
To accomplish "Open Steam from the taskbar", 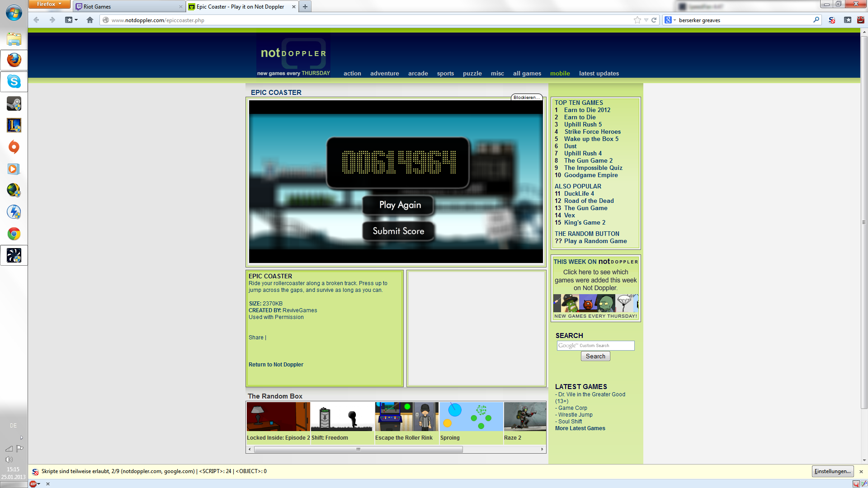I will (14, 103).
